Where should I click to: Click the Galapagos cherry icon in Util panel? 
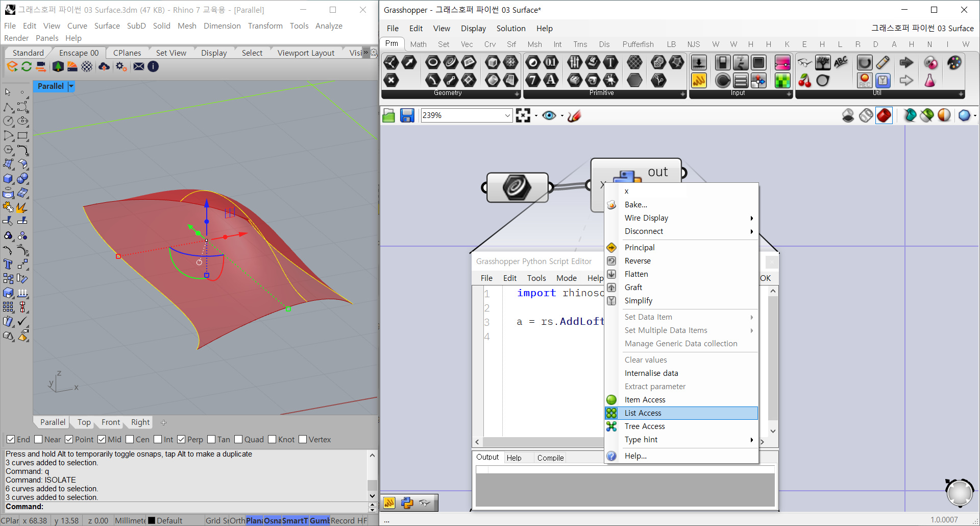pos(804,80)
